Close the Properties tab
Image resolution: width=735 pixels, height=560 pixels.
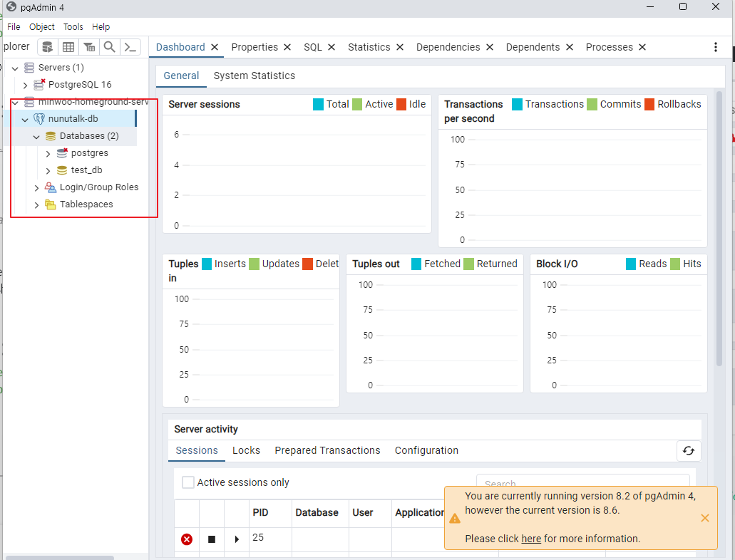(x=287, y=47)
